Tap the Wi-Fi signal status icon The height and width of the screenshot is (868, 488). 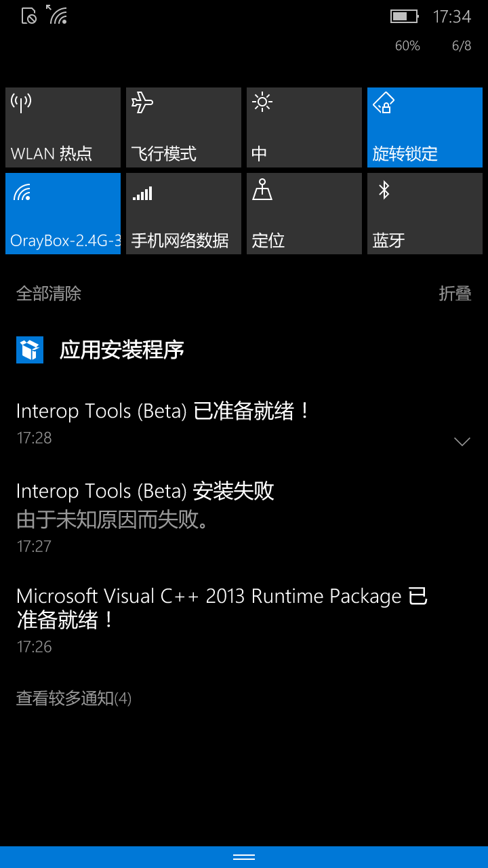pyautogui.click(x=58, y=15)
